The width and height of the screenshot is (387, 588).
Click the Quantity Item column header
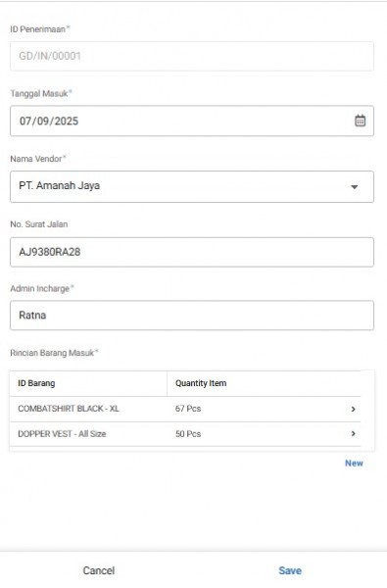coord(201,383)
